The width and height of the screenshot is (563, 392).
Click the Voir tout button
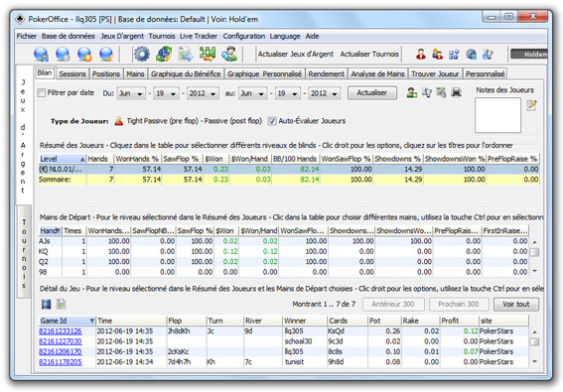[x=516, y=304]
